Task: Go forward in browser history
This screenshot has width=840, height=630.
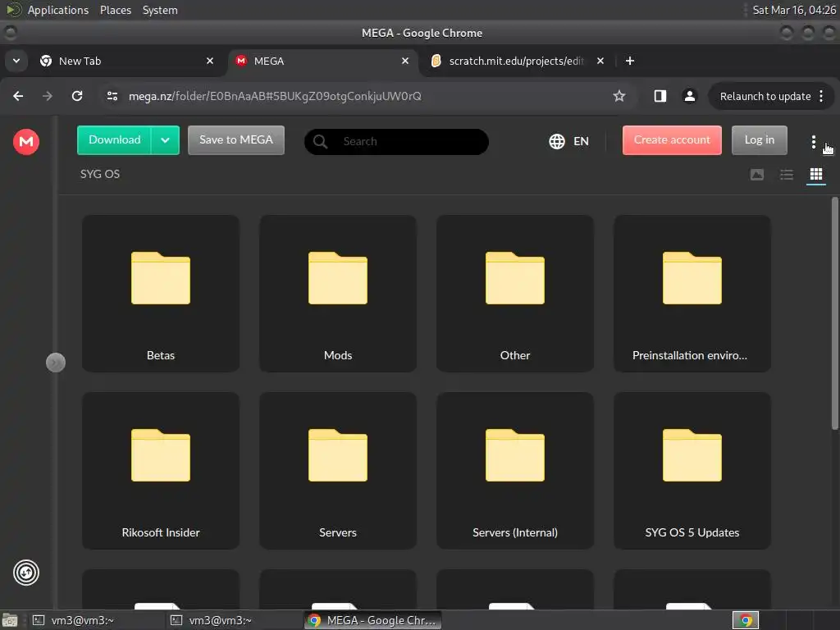Action: pyautogui.click(x=48, y=96)
